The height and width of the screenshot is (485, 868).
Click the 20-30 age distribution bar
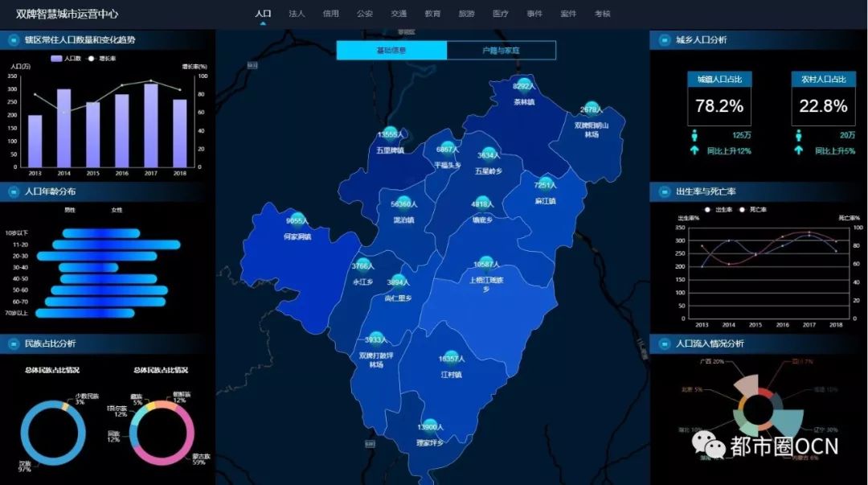click(x=97, y=256)
